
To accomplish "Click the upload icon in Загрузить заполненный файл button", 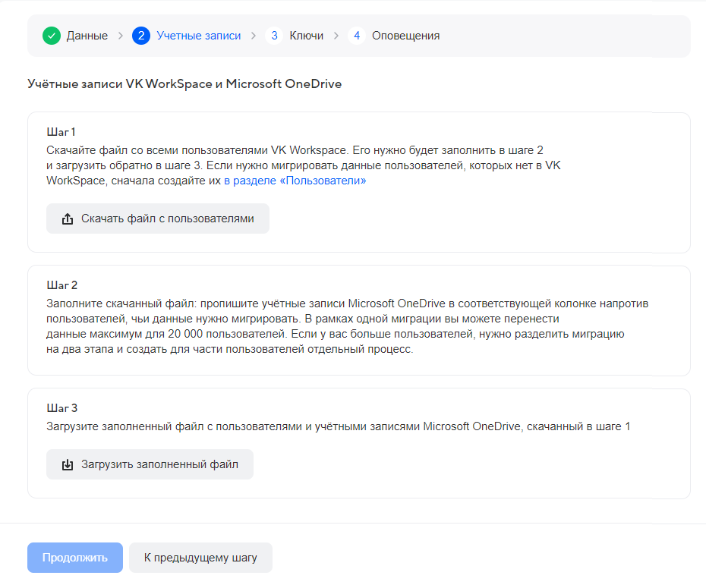I will pyautogui.click(x=68, y=464).
